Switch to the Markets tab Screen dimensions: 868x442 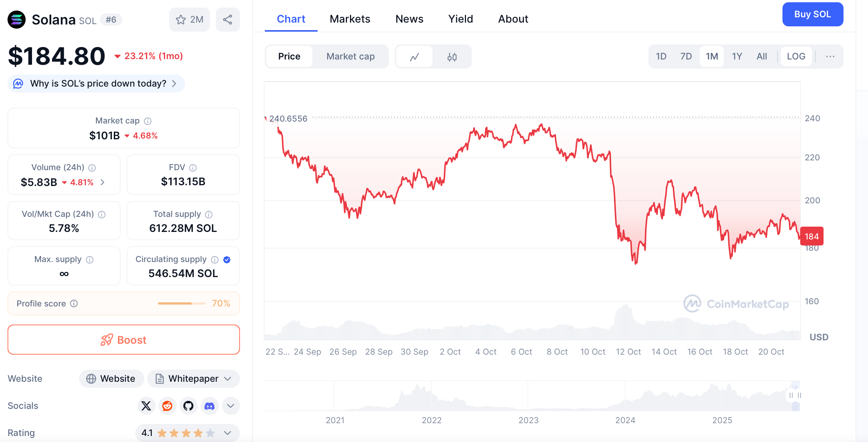[350, 19]
